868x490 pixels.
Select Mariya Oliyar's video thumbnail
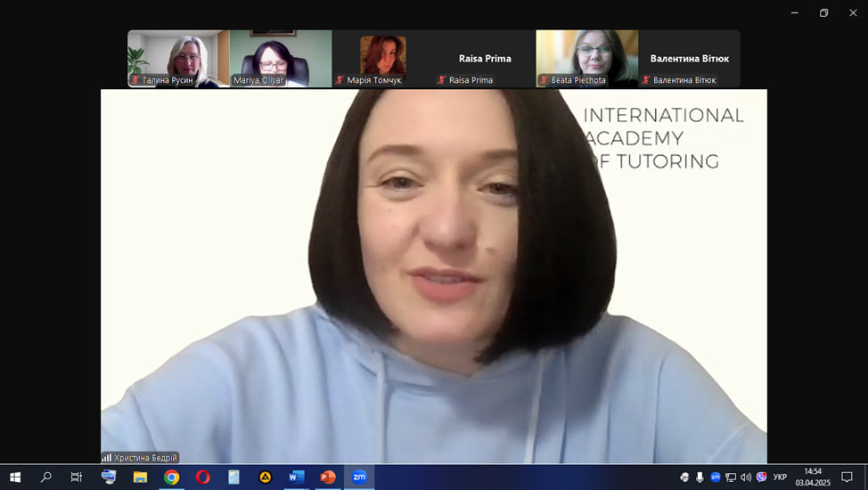(281, 58)
